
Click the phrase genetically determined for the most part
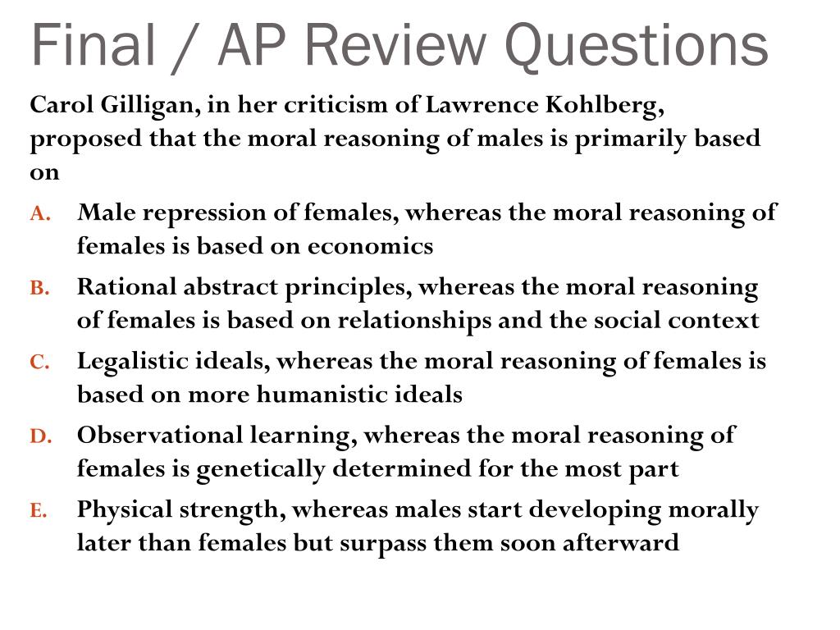pos(437,469)
